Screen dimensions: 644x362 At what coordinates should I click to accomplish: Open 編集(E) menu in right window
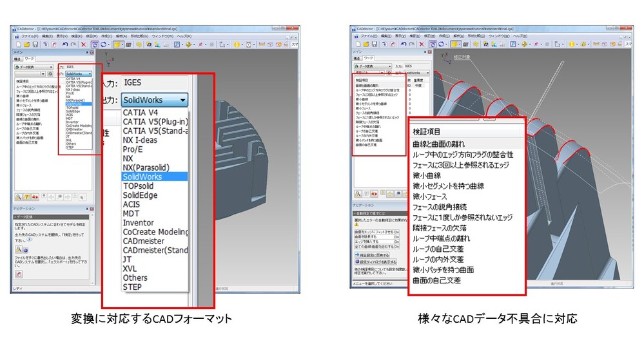pyautogui.click(x=386, y=36)
